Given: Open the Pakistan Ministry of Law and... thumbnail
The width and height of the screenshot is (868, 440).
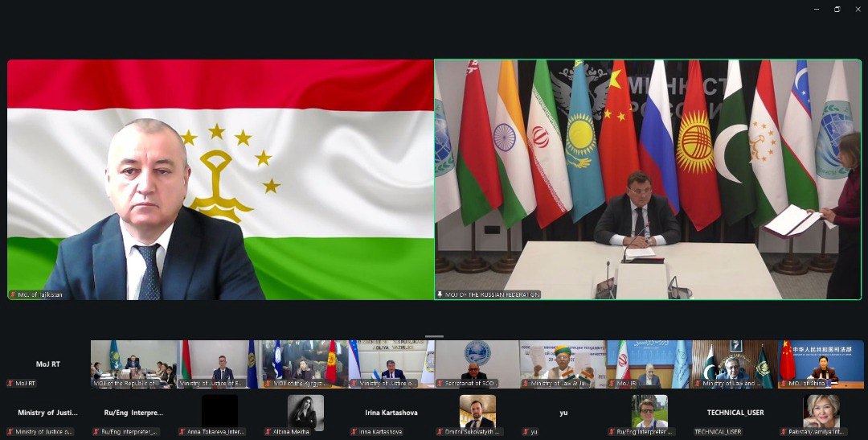Looking at the screenshot, I should pyautogui.click(x=735, y=364).
